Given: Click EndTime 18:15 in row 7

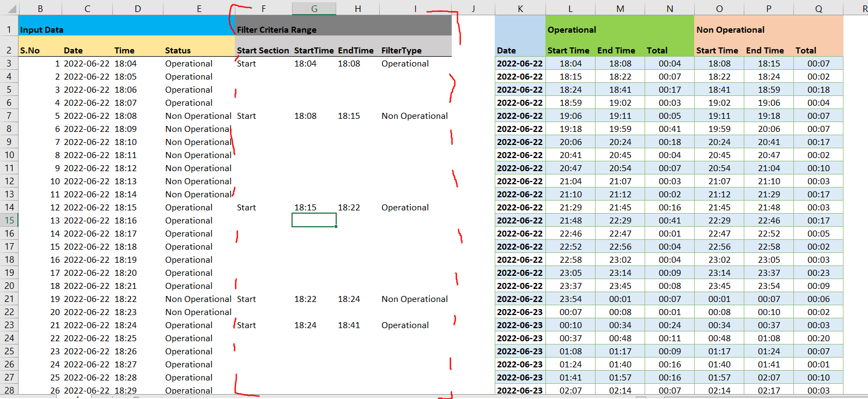Looking at the screenshot, I should 357,116.
